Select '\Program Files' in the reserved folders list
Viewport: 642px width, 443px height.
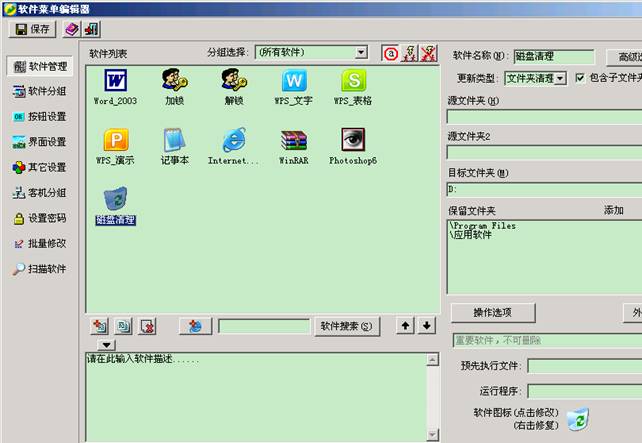click(x=483, y=226)
